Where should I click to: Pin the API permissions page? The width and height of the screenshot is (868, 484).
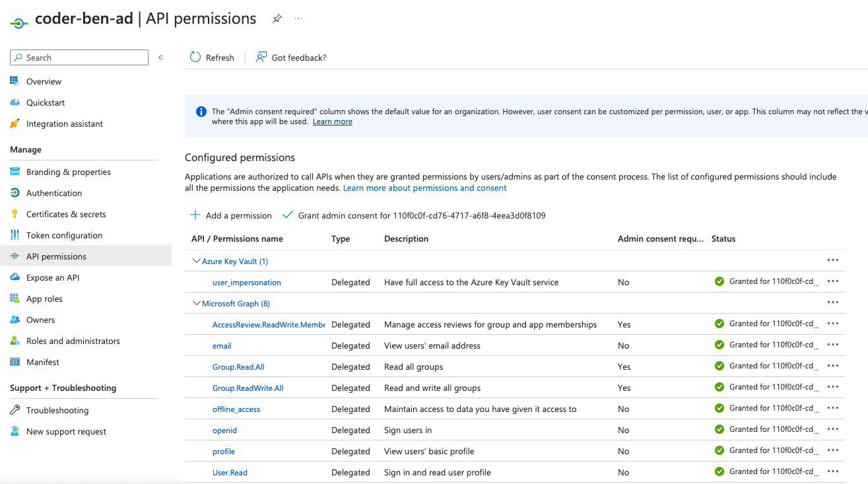point(276,18)
